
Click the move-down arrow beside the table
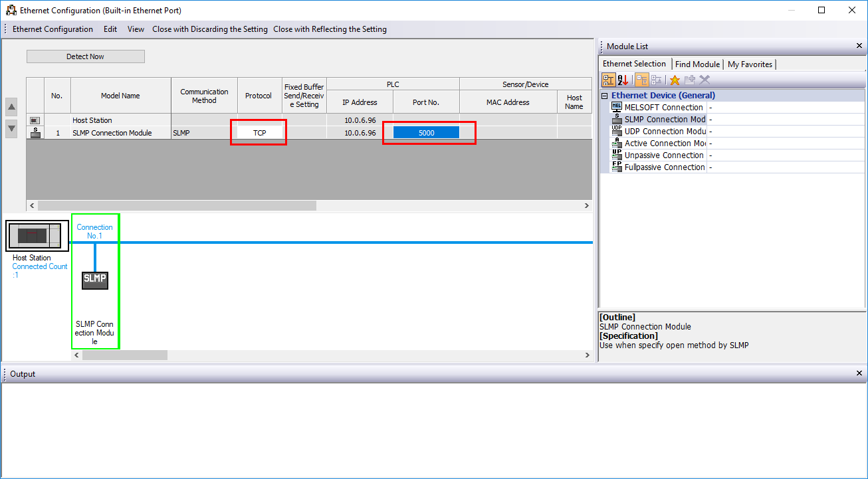[11, 128]
